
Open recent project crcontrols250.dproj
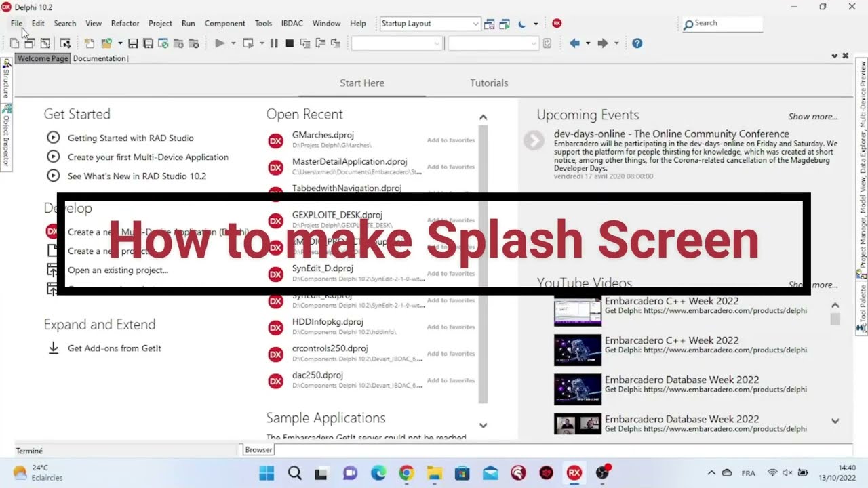[330, 348]
